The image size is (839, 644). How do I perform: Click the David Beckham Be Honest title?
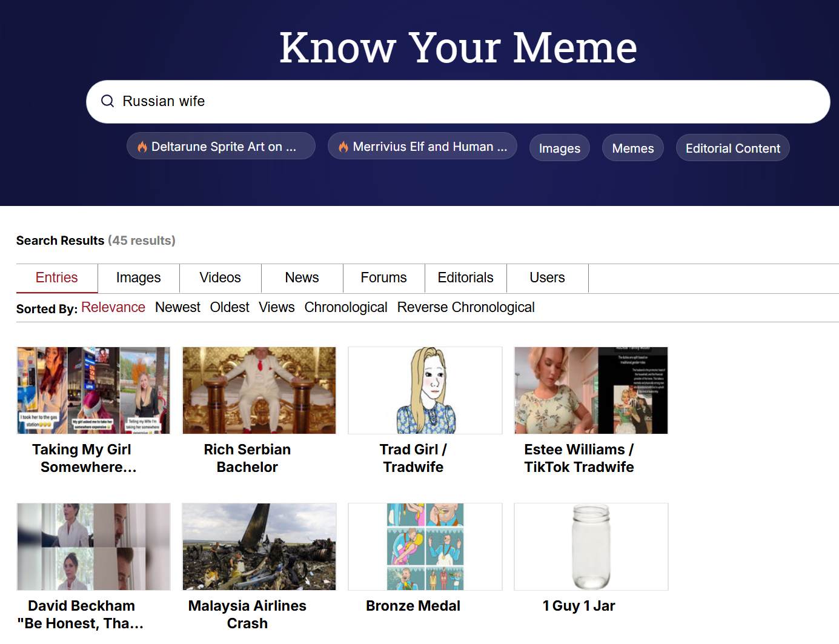pyautogui.click(x=81, y=615)
